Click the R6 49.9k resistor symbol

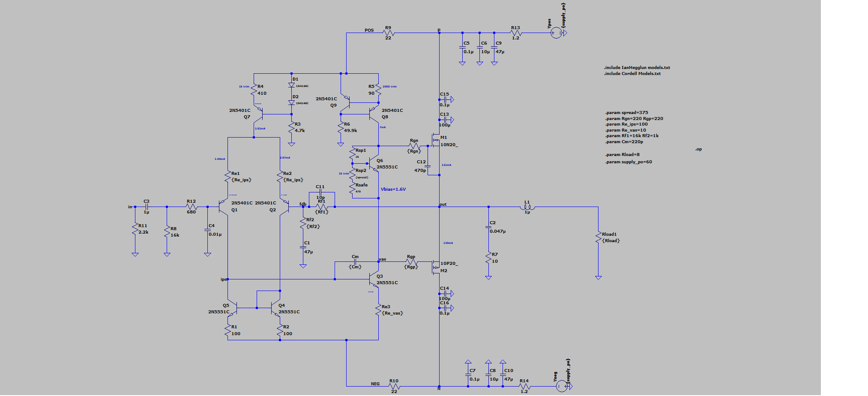pyautogui.click(x=341, y=128)
